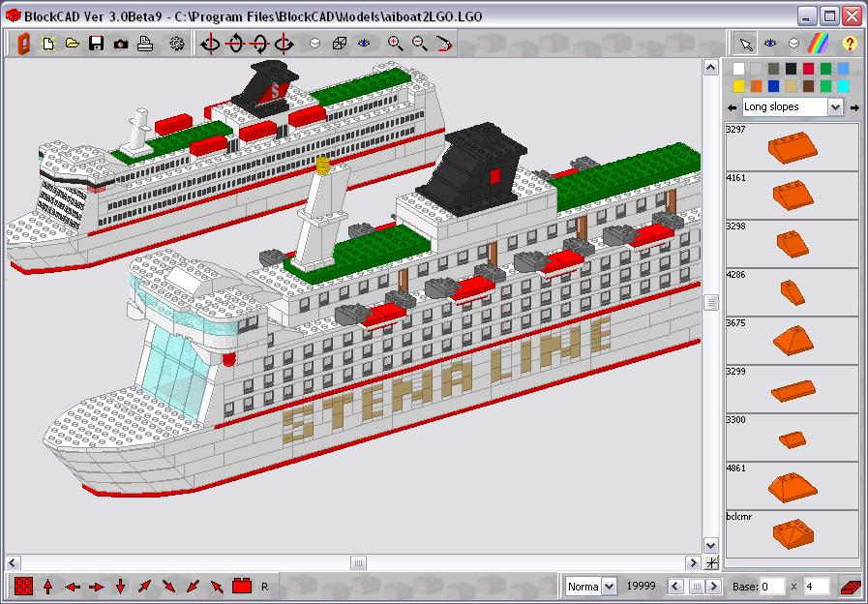This screenshot has height=604, width=868.
Task: Move the brick with the left arrow
Action: point(73,587)
